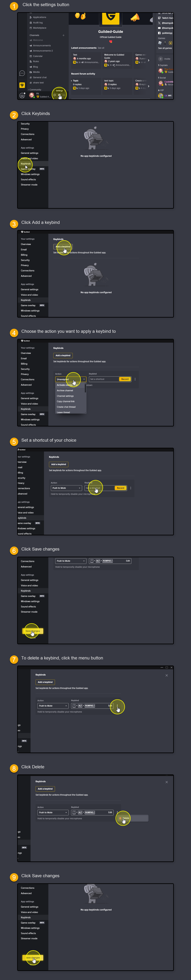Open Billing in the step 3 sidebar

point(24,255)
